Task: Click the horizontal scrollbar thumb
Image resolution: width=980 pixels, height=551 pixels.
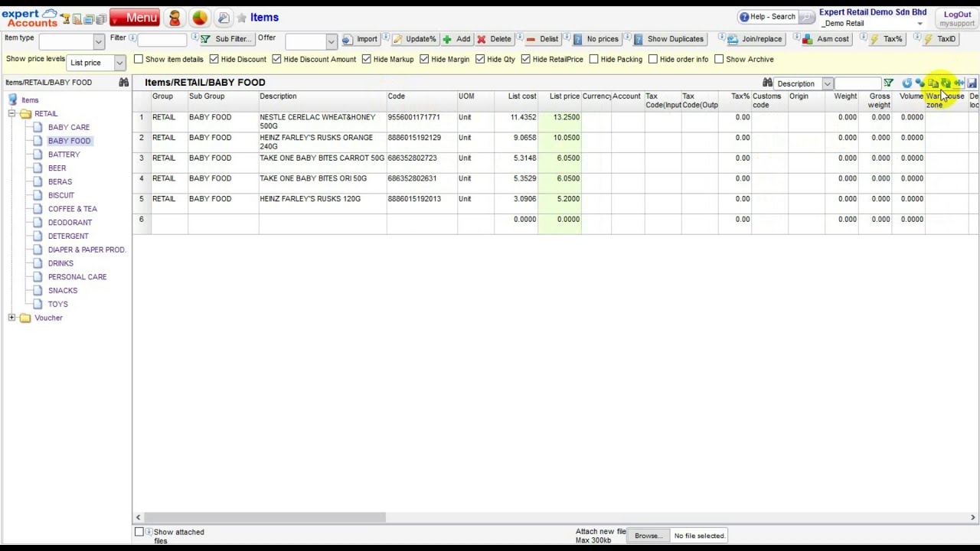Action: pos(265,517)
